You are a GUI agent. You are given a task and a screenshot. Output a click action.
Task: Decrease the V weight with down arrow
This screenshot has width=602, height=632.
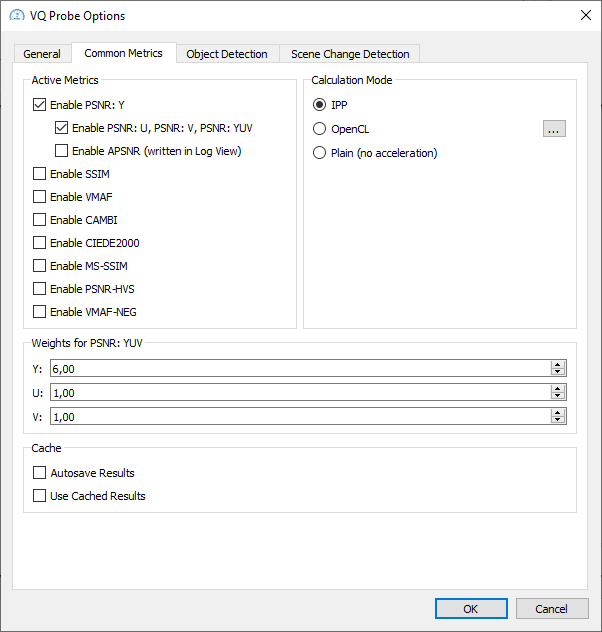558,420
